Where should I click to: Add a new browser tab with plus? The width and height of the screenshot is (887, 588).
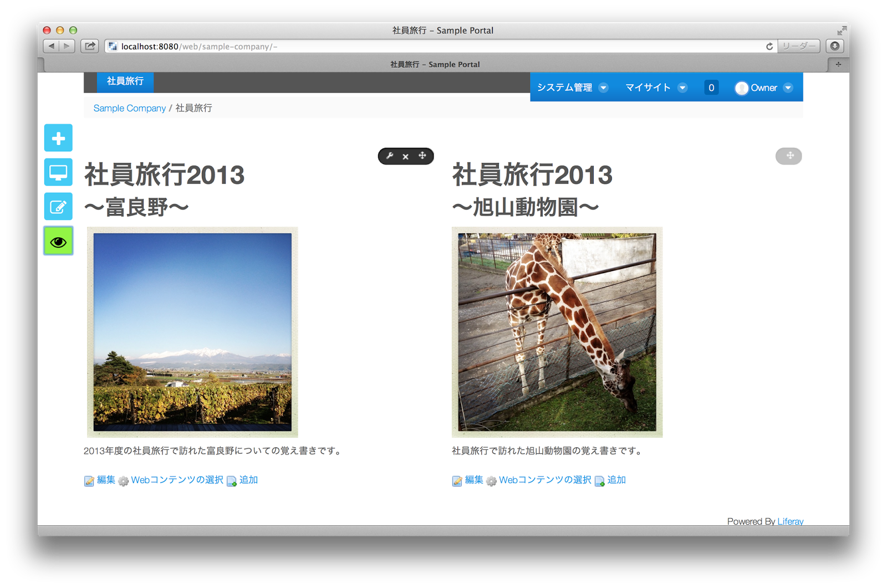click(x=838, y=65)
